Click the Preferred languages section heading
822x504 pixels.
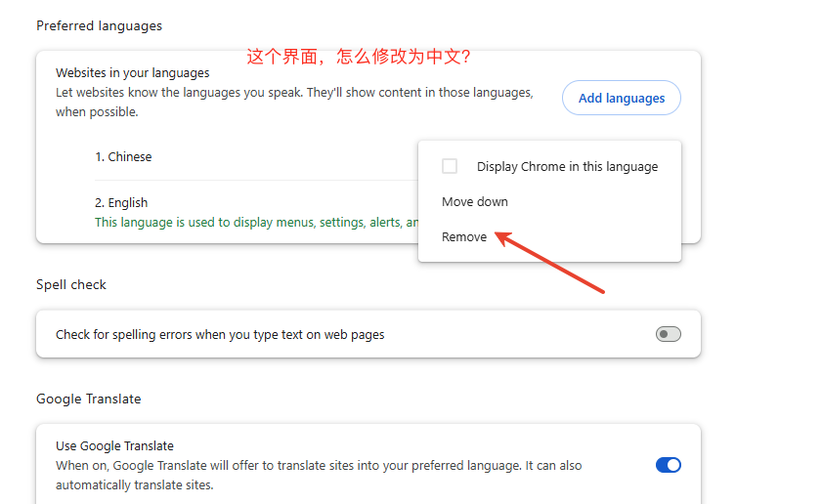99,25
